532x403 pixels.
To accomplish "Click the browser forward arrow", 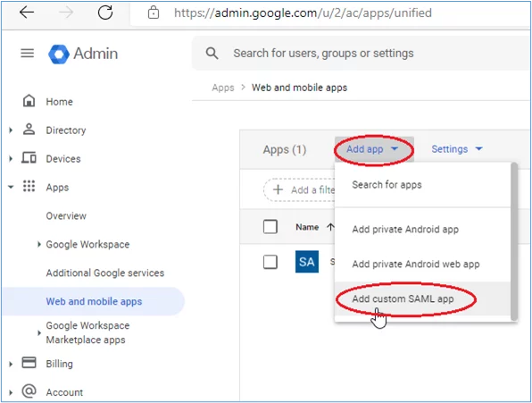I will [66, 13].
